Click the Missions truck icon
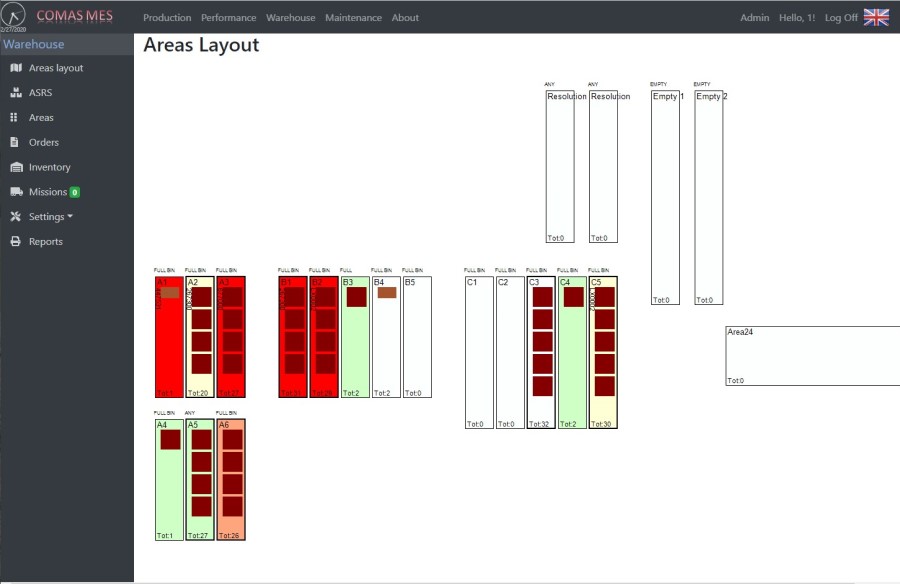This screenshot has height=584, width=900. [15, 192]
